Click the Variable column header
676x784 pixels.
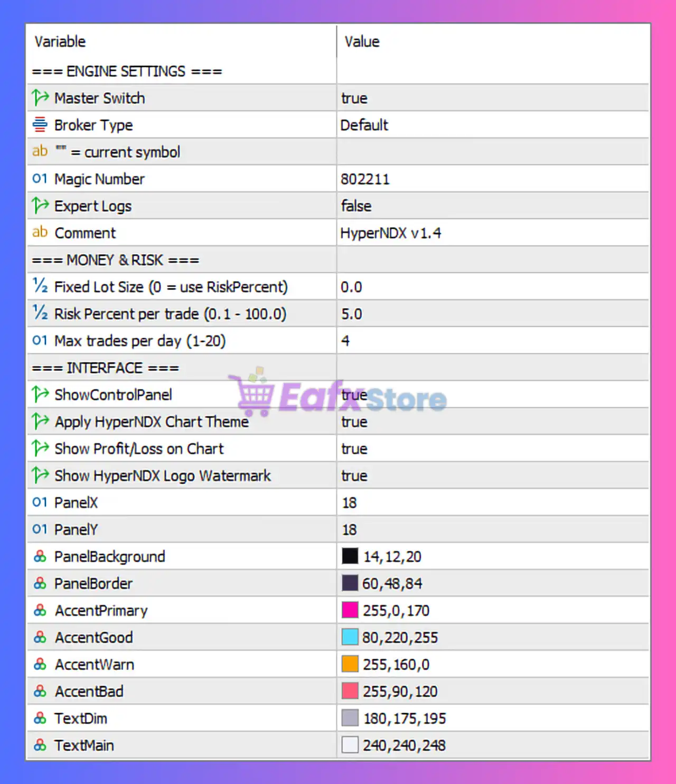tap(59, 41)
